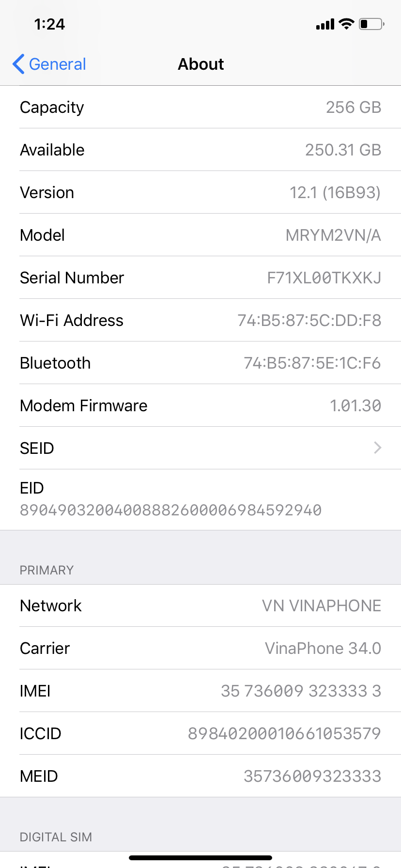The height and width of the screenshot is (868, 401).
Task: Tap the Modem Firmware row
Action: 200,405
